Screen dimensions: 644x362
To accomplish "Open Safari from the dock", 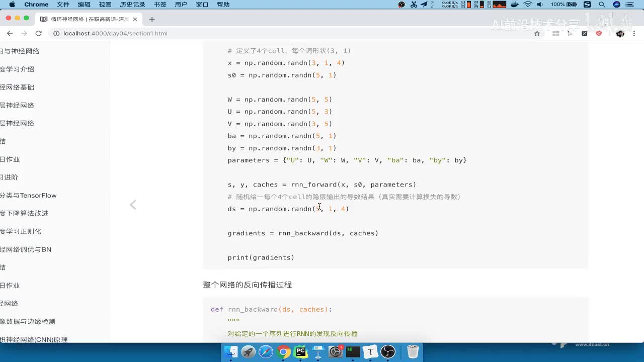I will point(266,351).
